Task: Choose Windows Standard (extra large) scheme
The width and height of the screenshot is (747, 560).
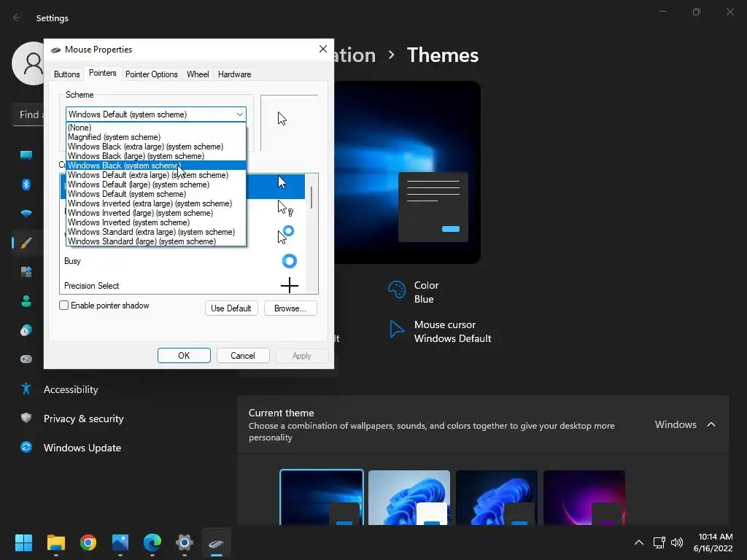Action: [156, 232]
